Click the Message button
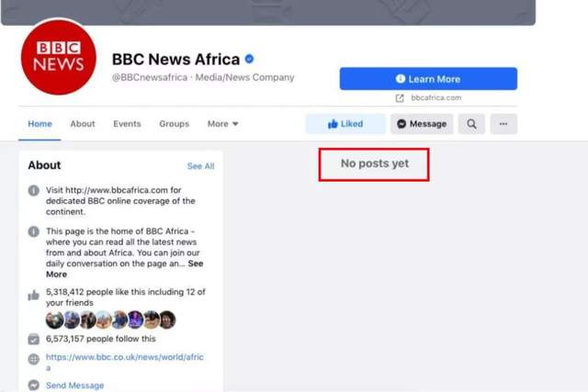Screen dimensions: 588x392 422,124
